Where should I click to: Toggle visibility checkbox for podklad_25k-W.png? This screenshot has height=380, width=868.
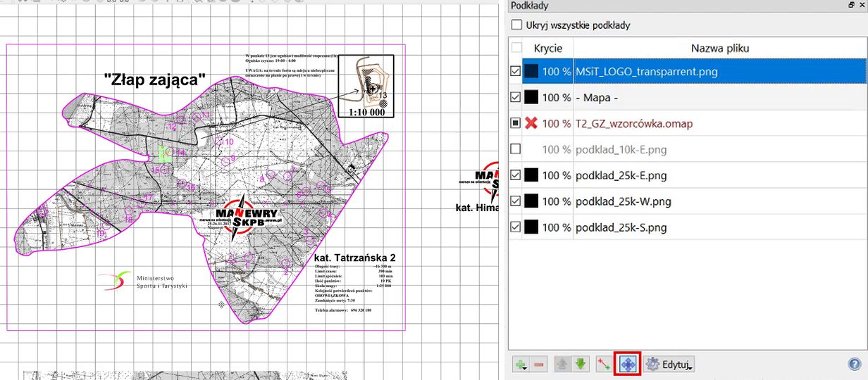pos(516,201)
